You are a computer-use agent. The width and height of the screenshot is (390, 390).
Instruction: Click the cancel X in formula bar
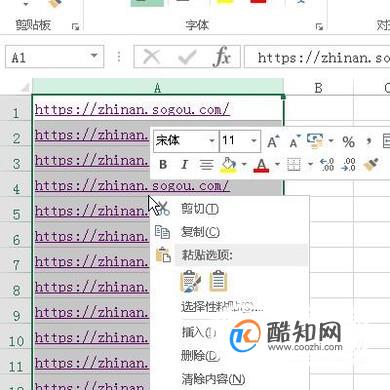click(x=152, y=57)
